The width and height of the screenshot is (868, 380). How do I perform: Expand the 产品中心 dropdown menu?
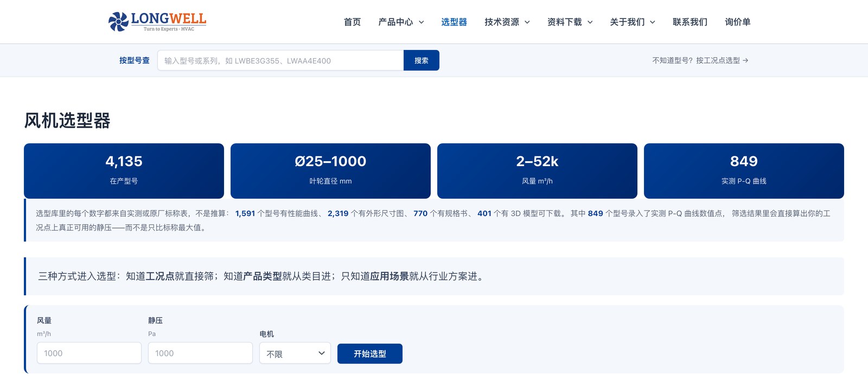click(x=401, y=22)
